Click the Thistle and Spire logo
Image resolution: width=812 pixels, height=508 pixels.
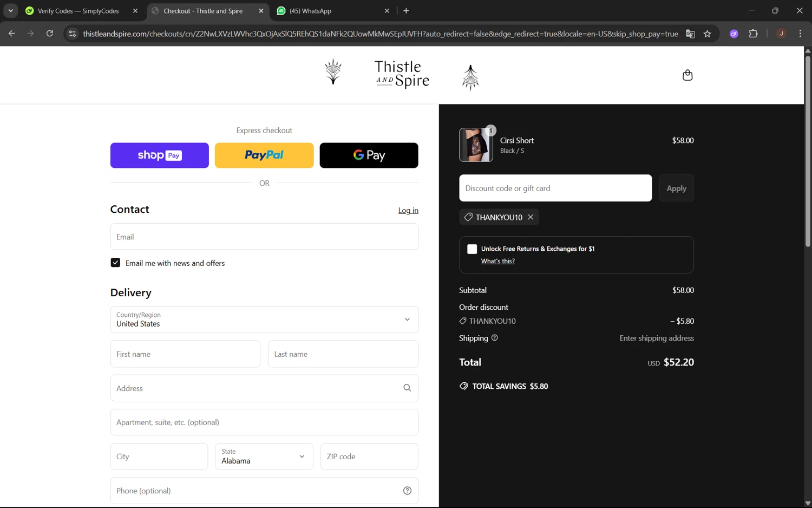pyautogui.click(x=402, y=74)
